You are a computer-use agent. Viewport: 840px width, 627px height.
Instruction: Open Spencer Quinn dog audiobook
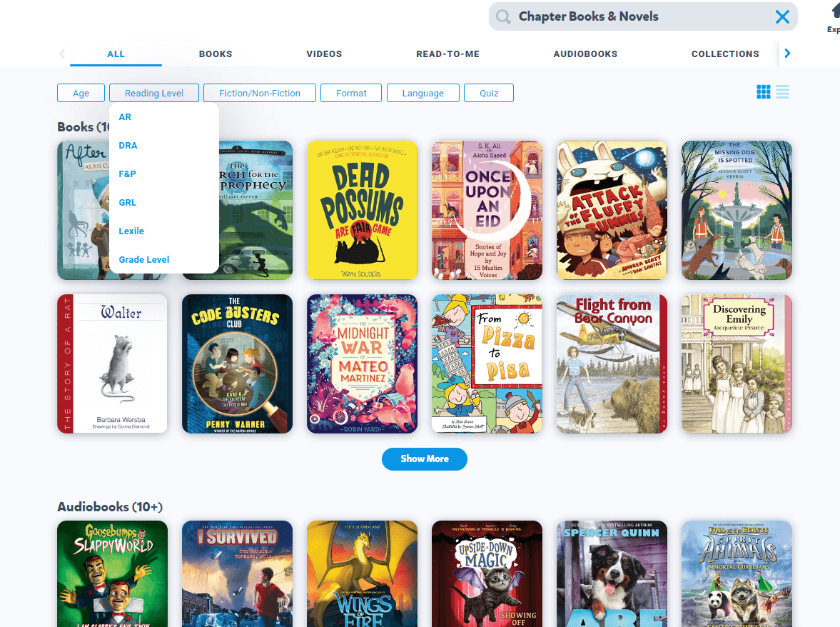pos(612,573)
